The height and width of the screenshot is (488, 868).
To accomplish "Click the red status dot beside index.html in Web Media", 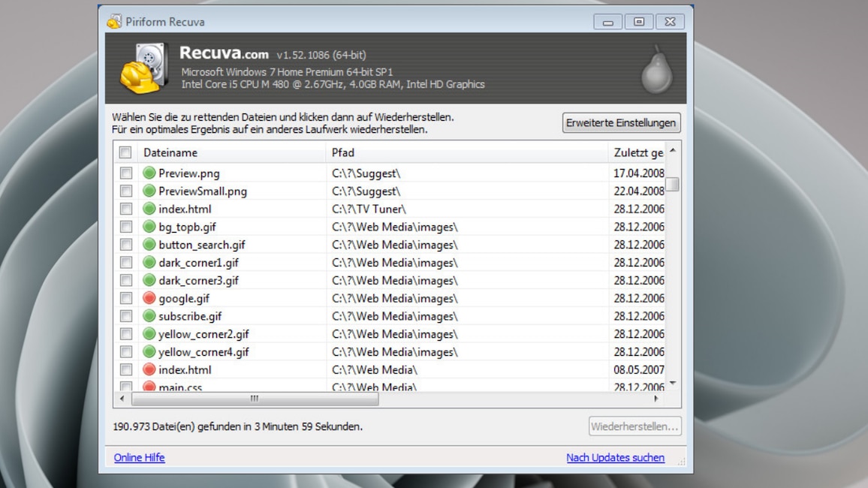I will pos(149,369).
